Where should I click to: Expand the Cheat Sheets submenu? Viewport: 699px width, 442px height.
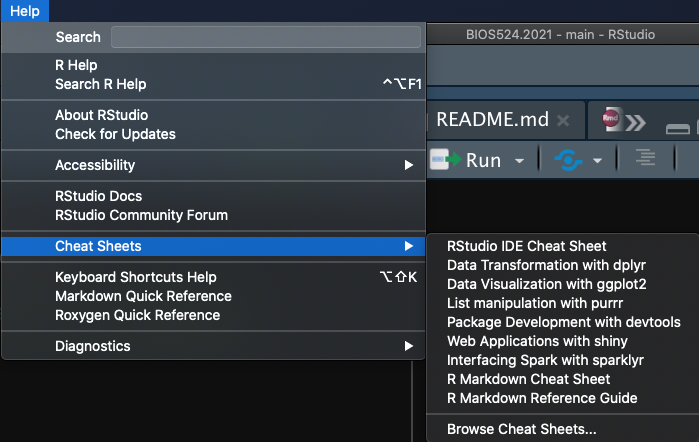point(213,246)
